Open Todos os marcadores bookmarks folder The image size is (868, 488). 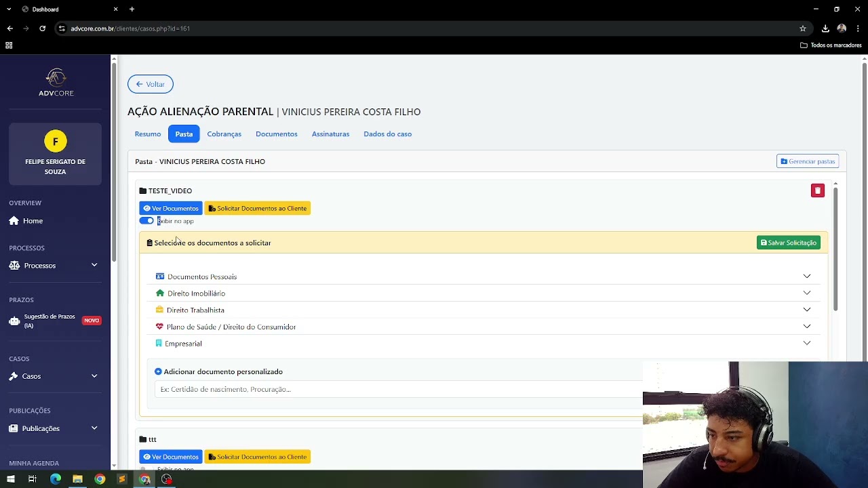pos(831,45)
